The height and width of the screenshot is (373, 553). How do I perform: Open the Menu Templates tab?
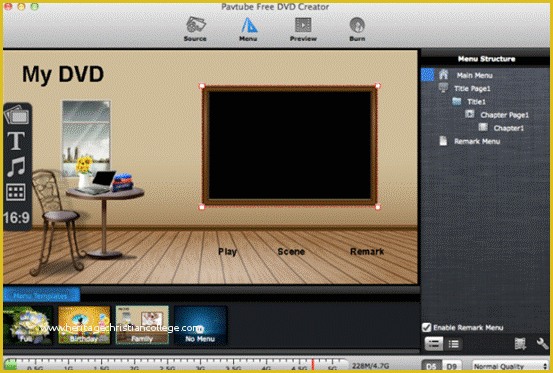[41, 295]
